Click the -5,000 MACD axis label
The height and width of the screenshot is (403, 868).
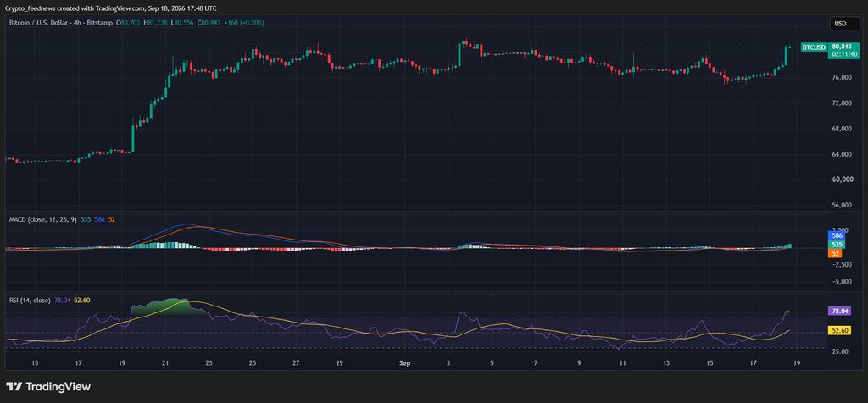pyautogui.click(x=840, y=281)
